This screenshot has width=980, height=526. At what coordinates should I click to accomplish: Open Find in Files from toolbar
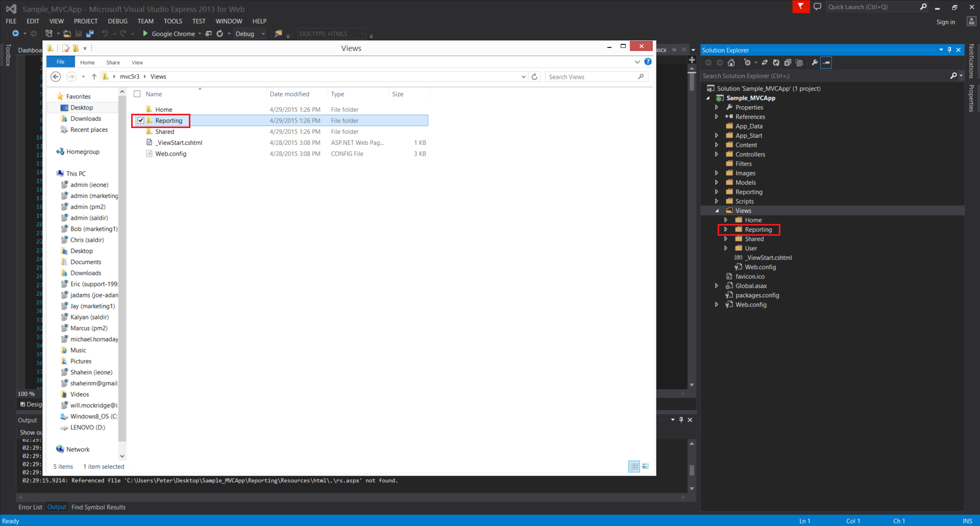click(x=278, y=34)
